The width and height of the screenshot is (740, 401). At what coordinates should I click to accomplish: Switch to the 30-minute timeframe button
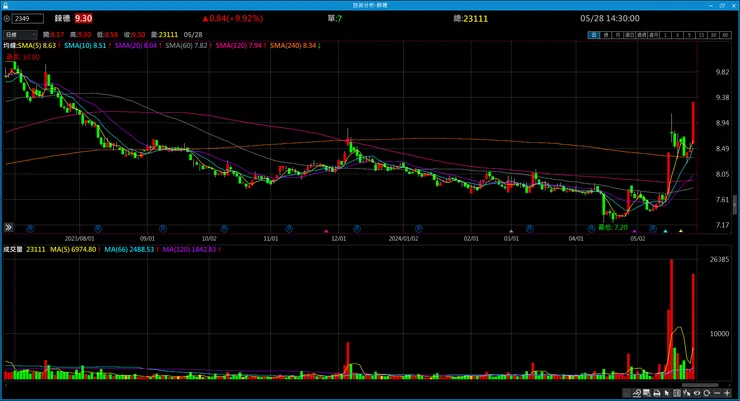click(713, 35)
